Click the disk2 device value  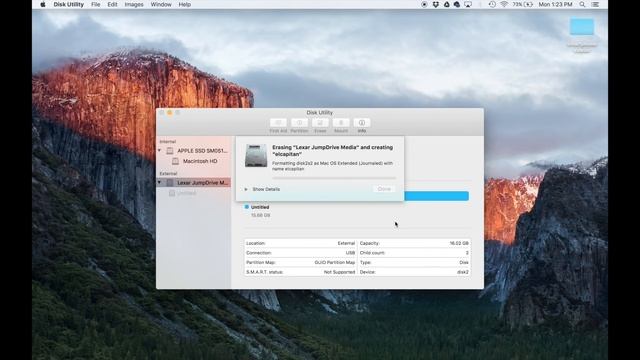pyautogui.click(x=463, y=272)
